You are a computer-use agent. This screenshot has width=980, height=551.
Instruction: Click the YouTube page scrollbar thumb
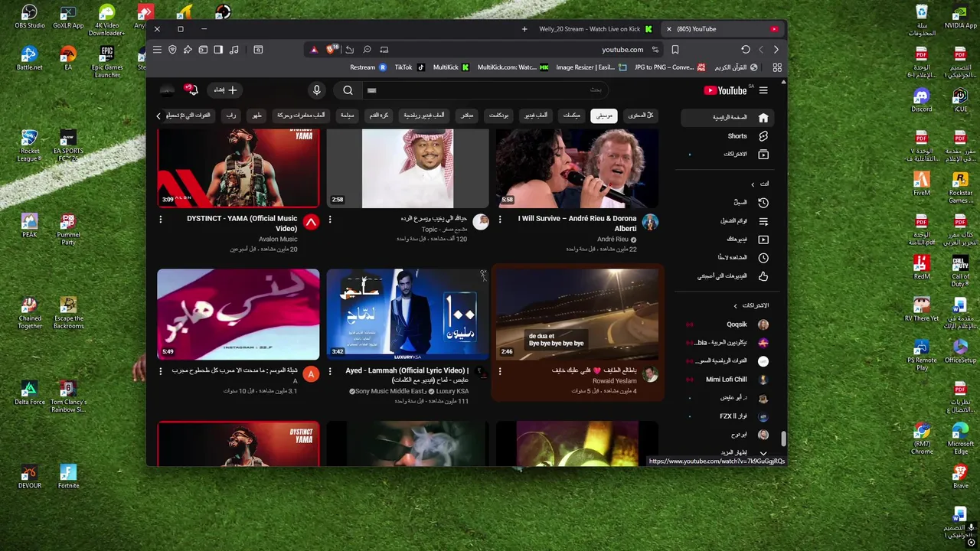point(782,440)
